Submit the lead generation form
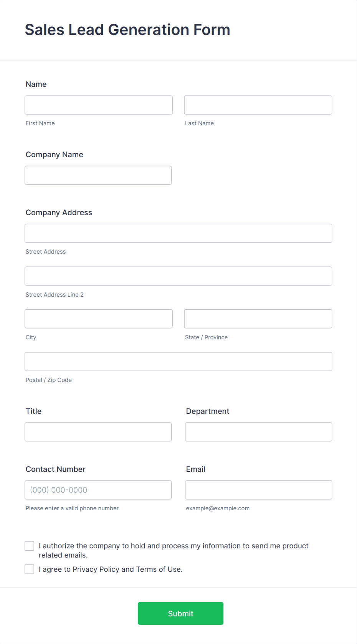This screenshot has height=644, width=357. tap(181, 613)
